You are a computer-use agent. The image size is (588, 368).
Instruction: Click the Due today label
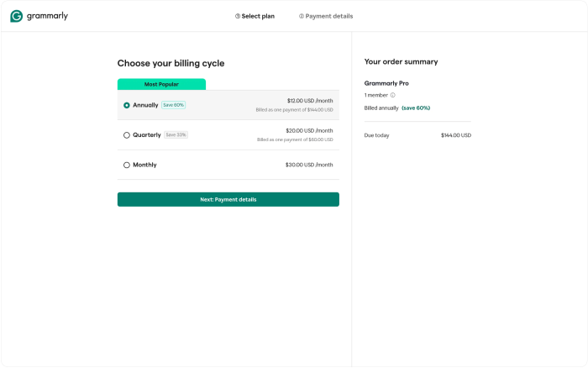point(376,135)
